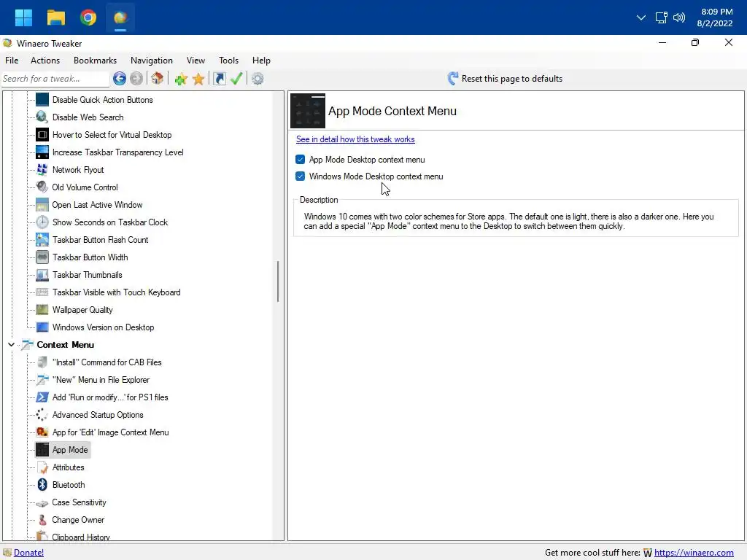The height and width of the screenshot is (560, 747).
Task: Uncheck Windows Mode Desktop context menu
Action: [x=300, y=176]
